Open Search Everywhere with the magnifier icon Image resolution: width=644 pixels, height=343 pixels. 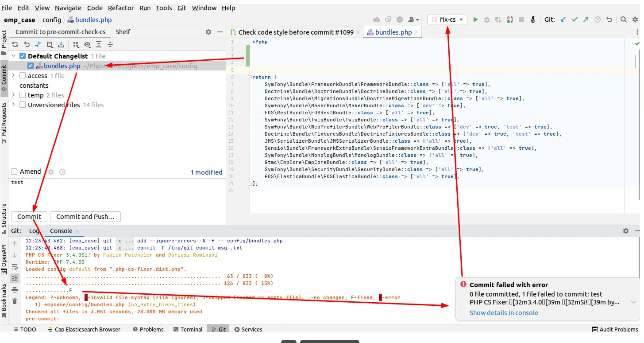point(623,19)
